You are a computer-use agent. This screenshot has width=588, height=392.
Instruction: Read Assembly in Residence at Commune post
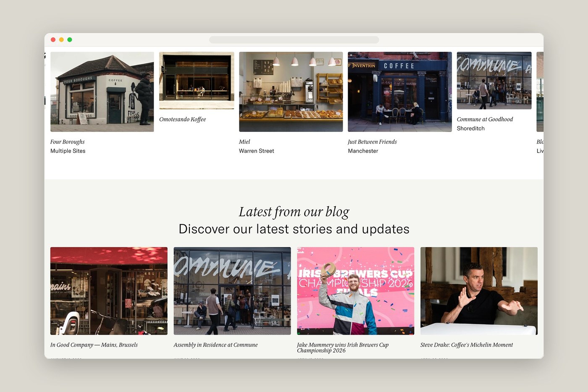215,345
